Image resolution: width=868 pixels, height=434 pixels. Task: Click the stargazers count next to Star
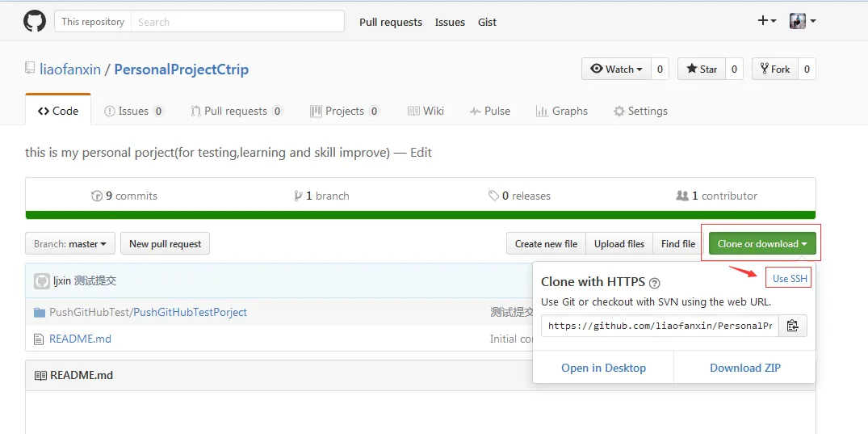tap(734, 70)
